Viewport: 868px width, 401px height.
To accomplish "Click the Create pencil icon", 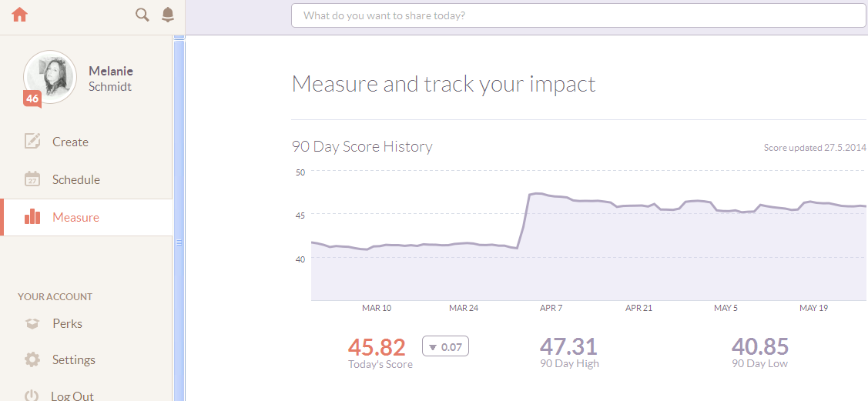I will pos(32,142).
